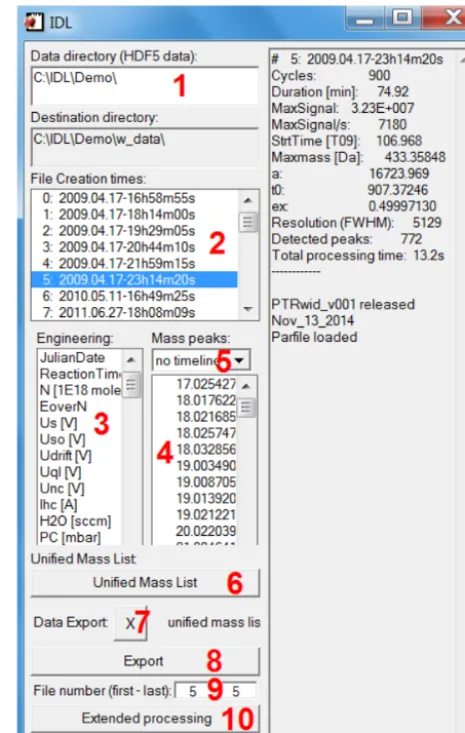Click file list scroll down arrow
This screenshot has height=733, width=465.
pyautogui.click(x=248, y=309)
